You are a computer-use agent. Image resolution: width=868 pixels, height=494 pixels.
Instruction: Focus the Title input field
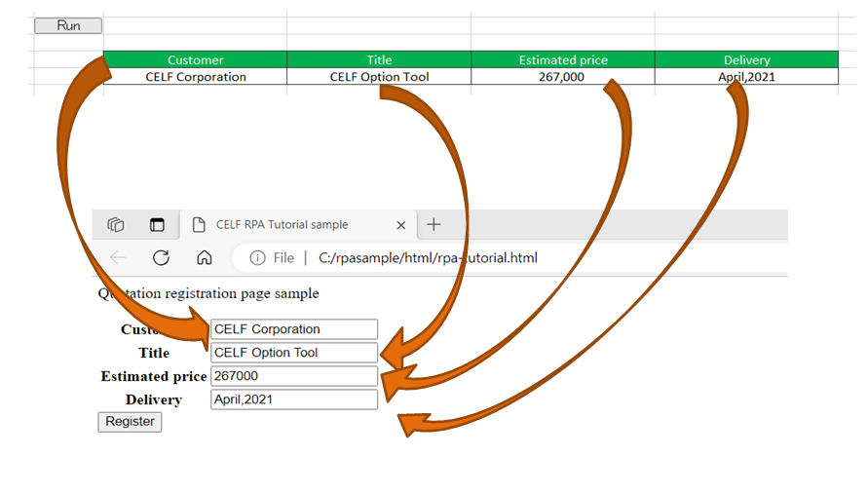pos(293,353)
